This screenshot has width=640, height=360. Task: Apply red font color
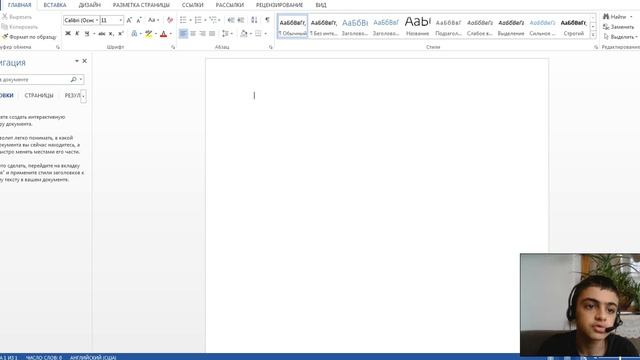pos(164,33)
